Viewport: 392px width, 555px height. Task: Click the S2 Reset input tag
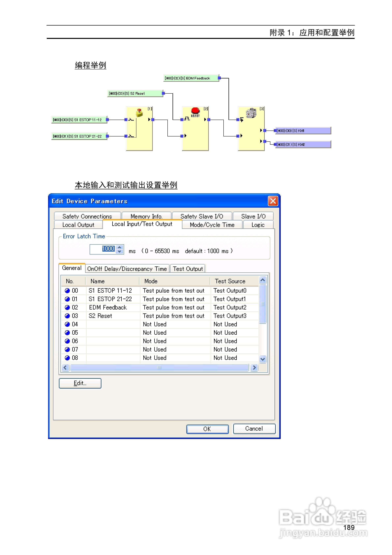[135, 93]
